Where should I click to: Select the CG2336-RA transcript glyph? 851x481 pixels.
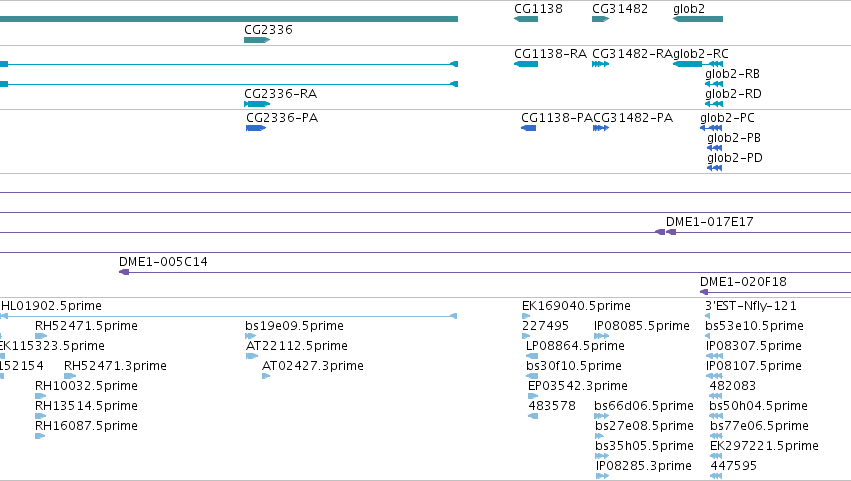tap(257, 104)
